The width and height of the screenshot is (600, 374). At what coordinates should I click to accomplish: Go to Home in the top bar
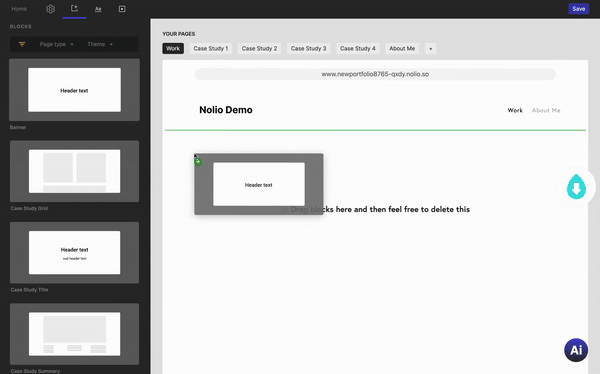[x=19, y=9]
